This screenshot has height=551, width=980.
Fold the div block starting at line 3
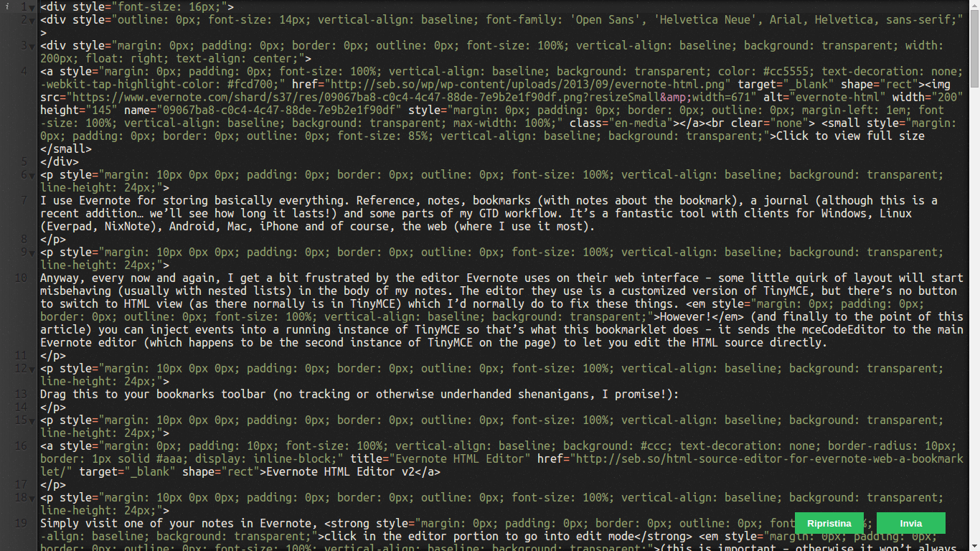click(32, 46)
